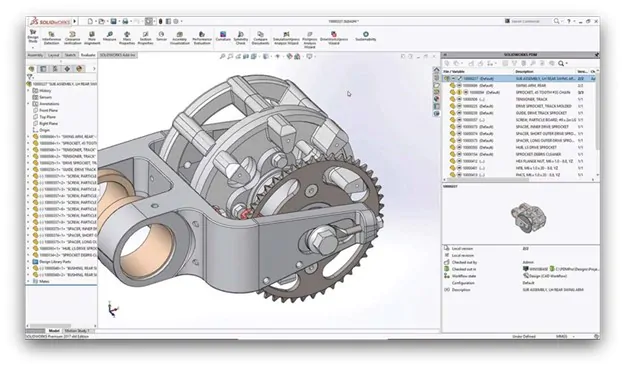Click the New document icon
624x367 pixels.
90,21
